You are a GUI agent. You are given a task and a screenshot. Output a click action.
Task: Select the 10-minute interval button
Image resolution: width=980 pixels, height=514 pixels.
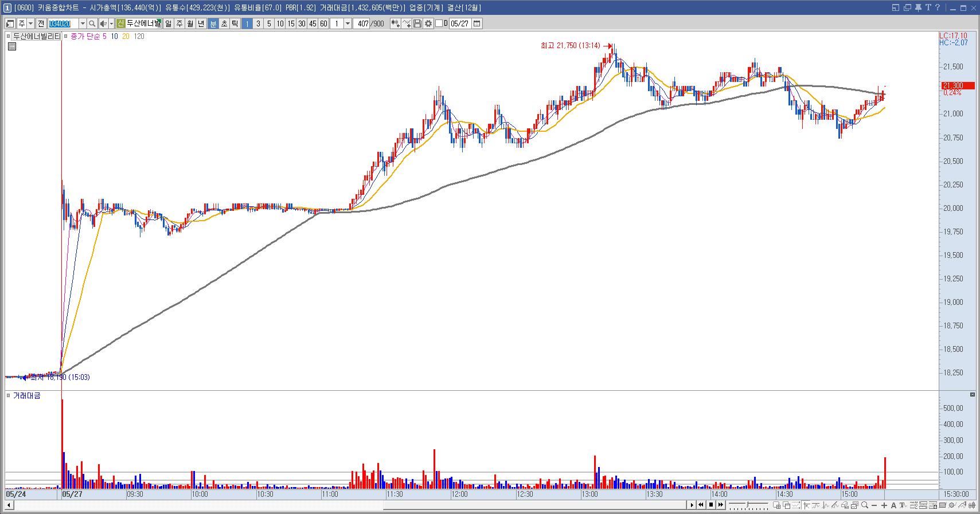click(x=280, y=23)
